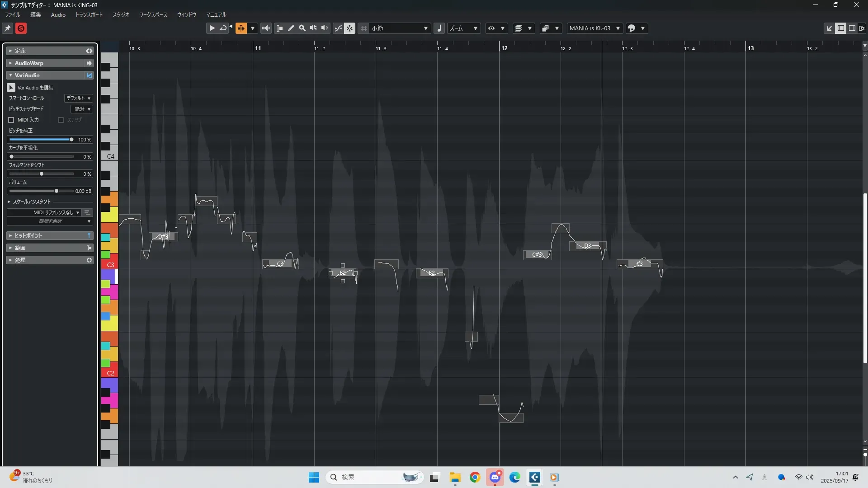Enable MIDI 入力 checkbox
The width and height of the screenshot is (868, 488).
point(11,120)
